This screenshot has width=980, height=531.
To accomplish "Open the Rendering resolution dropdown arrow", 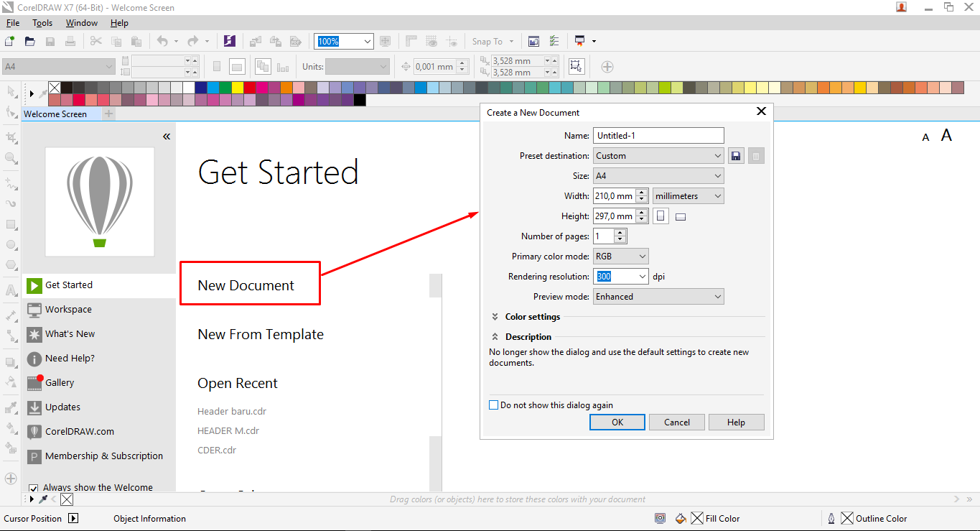I will 642,277.
